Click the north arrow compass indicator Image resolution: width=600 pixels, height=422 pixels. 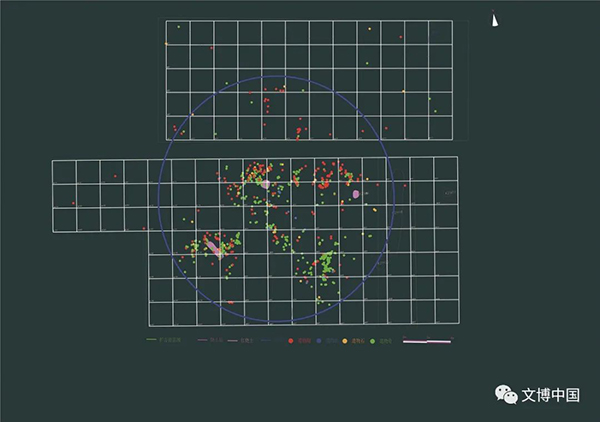[494, 18]
